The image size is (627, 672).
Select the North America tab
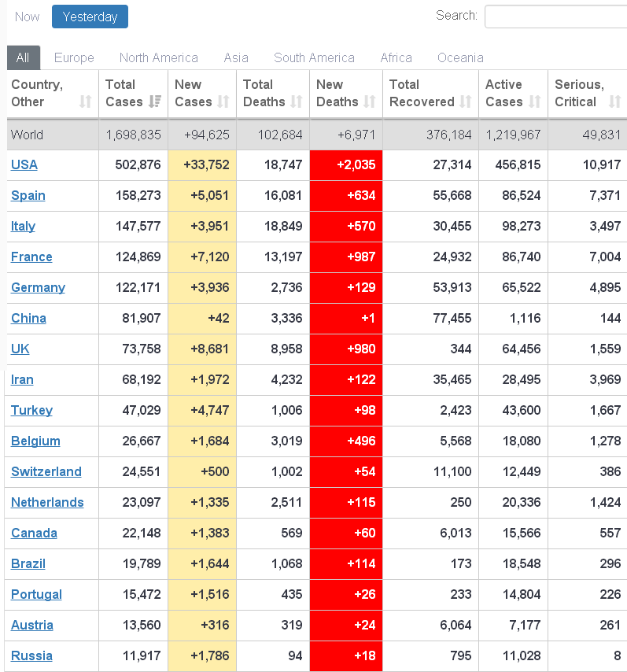point(158,57)
